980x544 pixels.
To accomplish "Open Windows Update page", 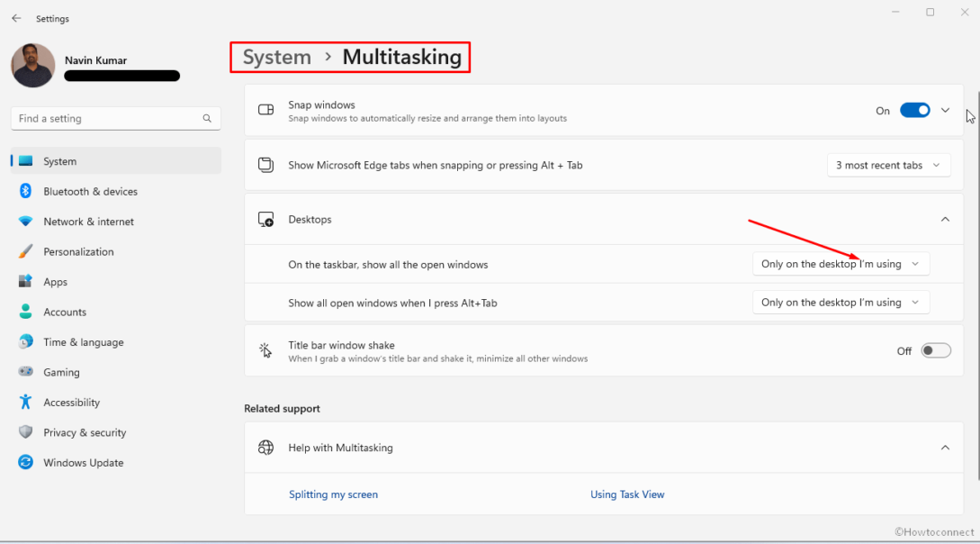I will 115,462.
